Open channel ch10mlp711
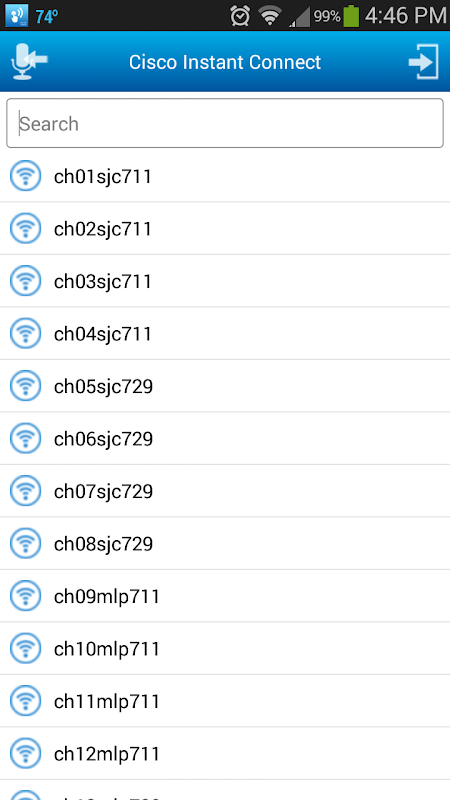 [225, 649]
